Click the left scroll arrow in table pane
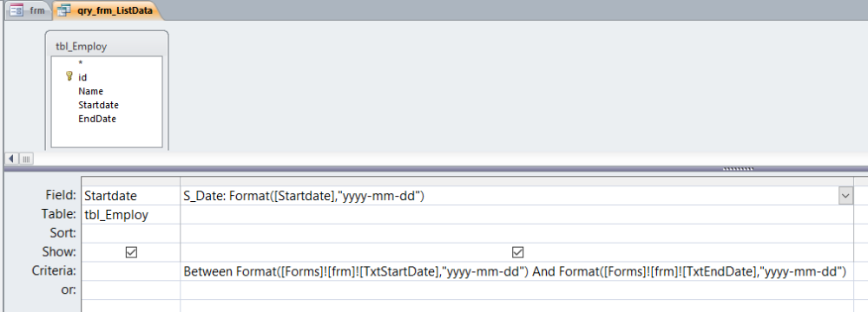This screenshot has width=868, height=312. coord(11,159)
